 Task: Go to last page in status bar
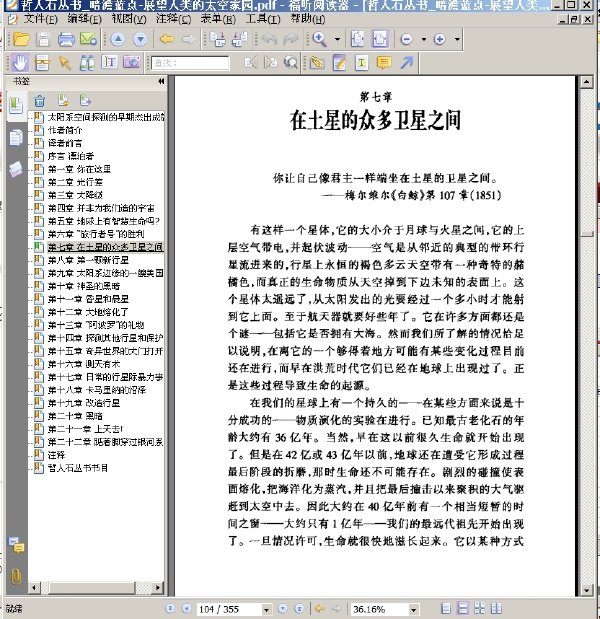pyautogui.click(x=299, y=608)
